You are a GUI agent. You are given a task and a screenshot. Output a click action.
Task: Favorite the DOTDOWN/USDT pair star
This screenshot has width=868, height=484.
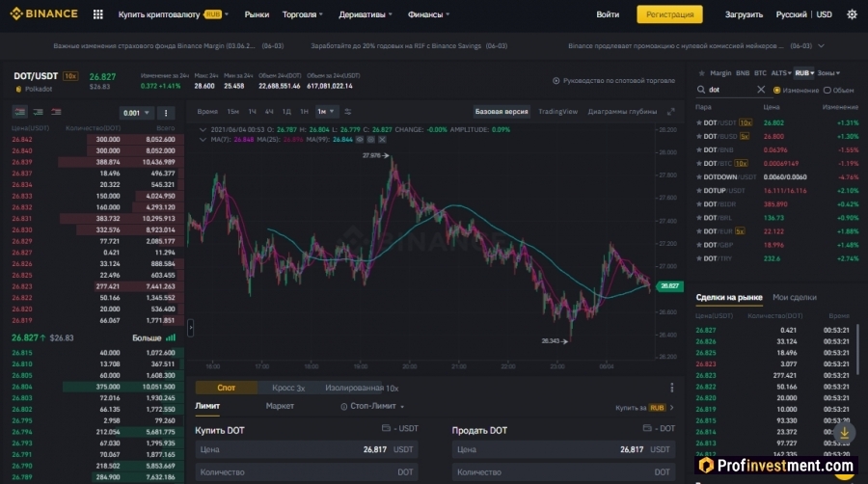pyautogui.click(x=698, y=177)
